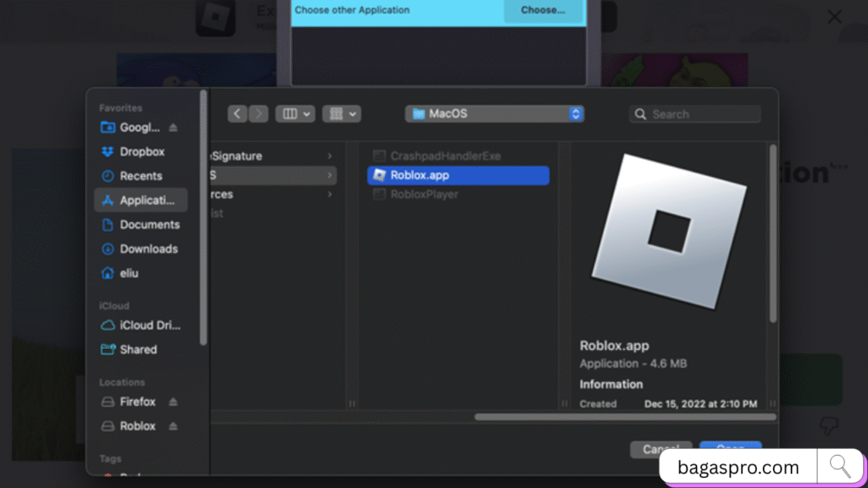Select Applications in the sidebar
This screenshot has width=868, height=488.
click(141, 200)
